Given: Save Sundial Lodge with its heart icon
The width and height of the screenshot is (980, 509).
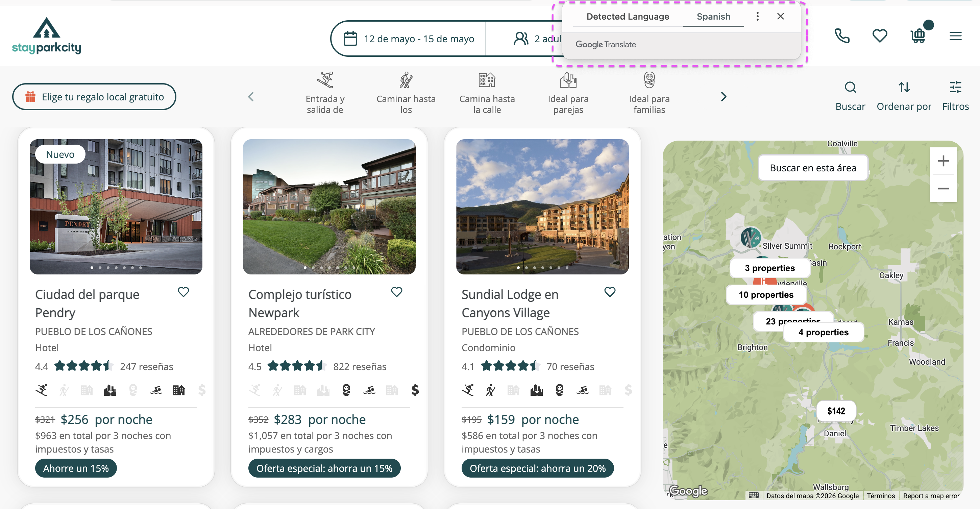Looking at the screenshot, I should click(609, 292).
